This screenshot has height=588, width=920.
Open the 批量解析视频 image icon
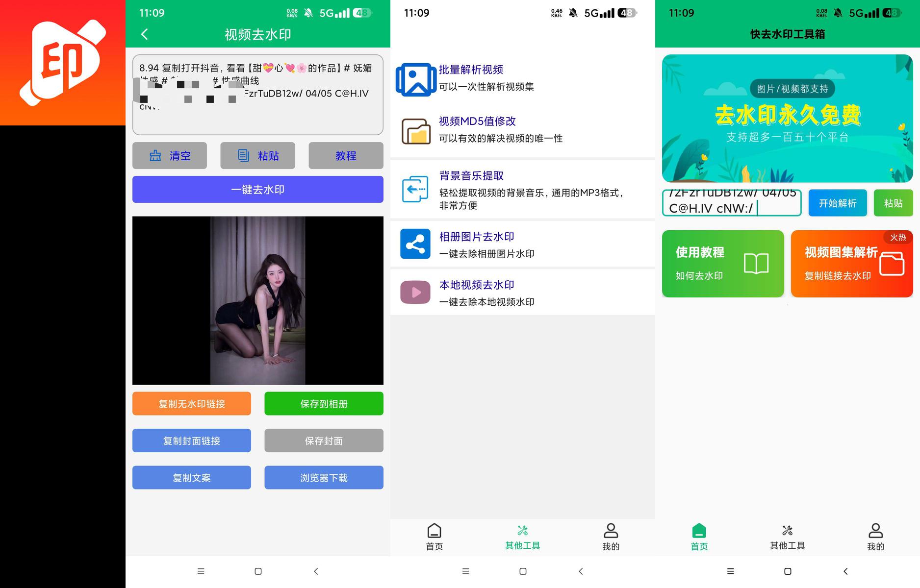tap(416, 79)
